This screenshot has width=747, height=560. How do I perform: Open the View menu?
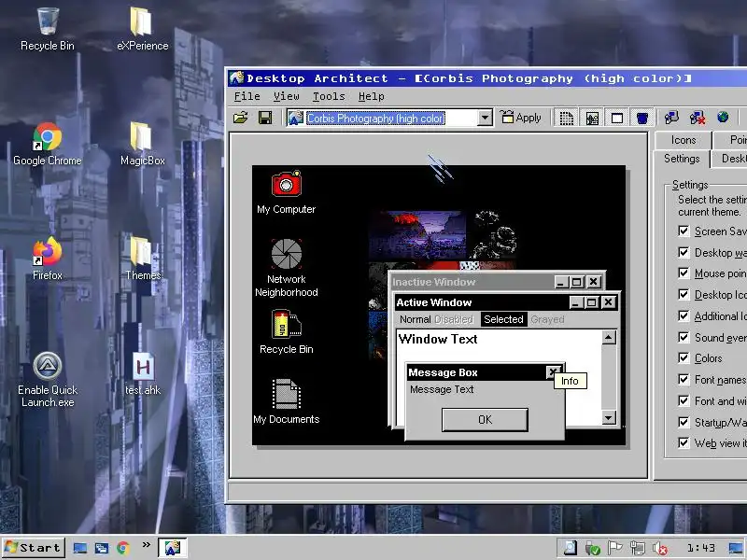pyautogui.click(x=286, y=96)
